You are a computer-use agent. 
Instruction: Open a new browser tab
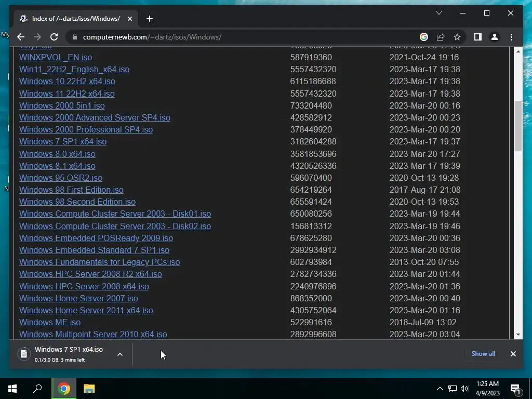pos(150,19)
